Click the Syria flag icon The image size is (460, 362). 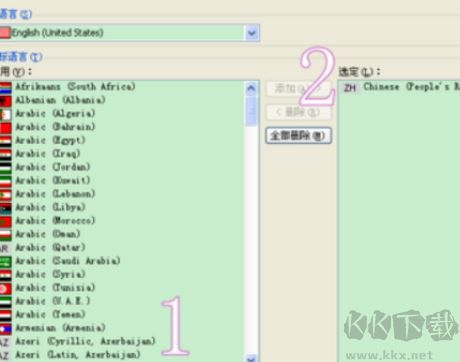[x=6, y=275]
